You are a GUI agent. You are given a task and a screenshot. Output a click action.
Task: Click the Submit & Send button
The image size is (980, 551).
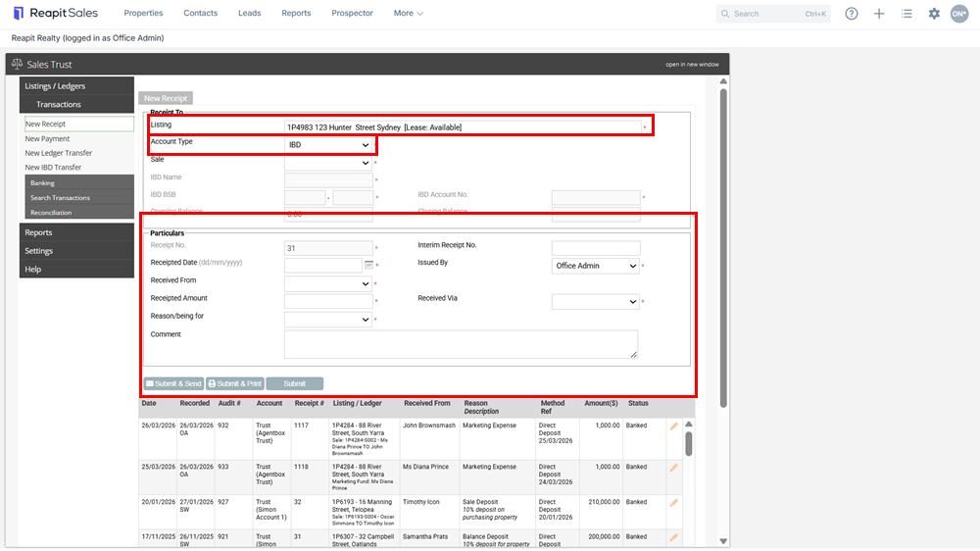pyautogui.click(x=173, y=383)
